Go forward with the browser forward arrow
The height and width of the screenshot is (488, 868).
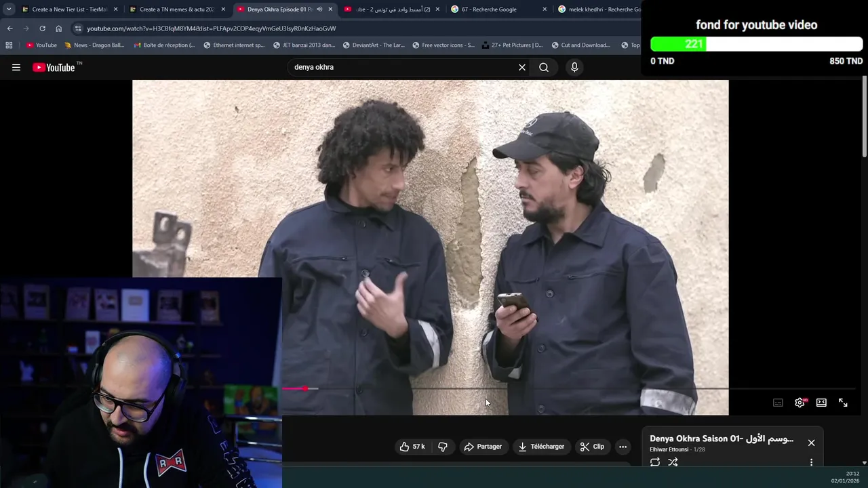[26, 28]
